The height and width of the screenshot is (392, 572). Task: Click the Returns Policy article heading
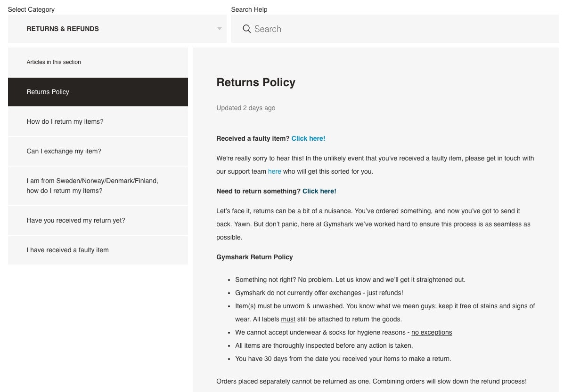point(256,82)
